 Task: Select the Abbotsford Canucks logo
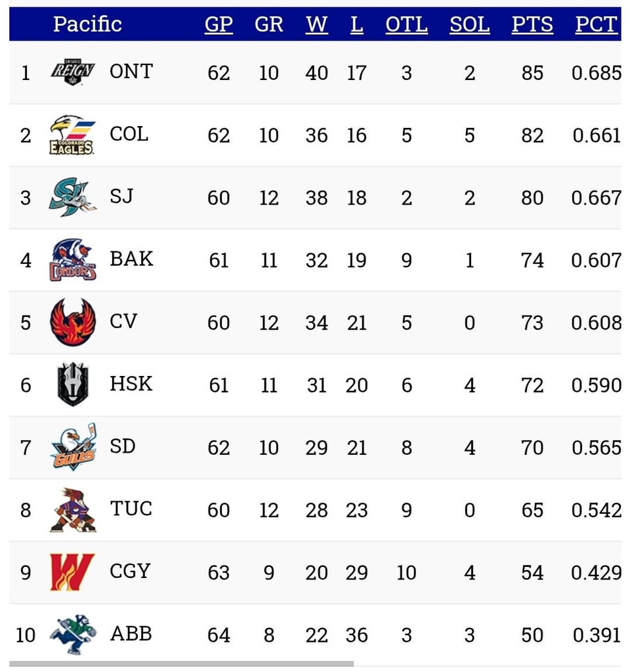coord(73,635)
